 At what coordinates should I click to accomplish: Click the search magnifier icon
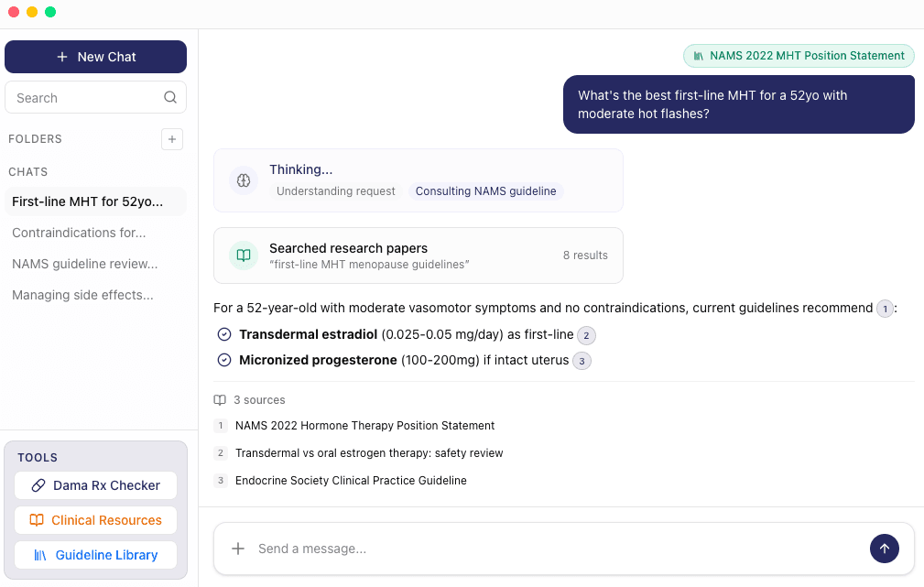point(170,97)
